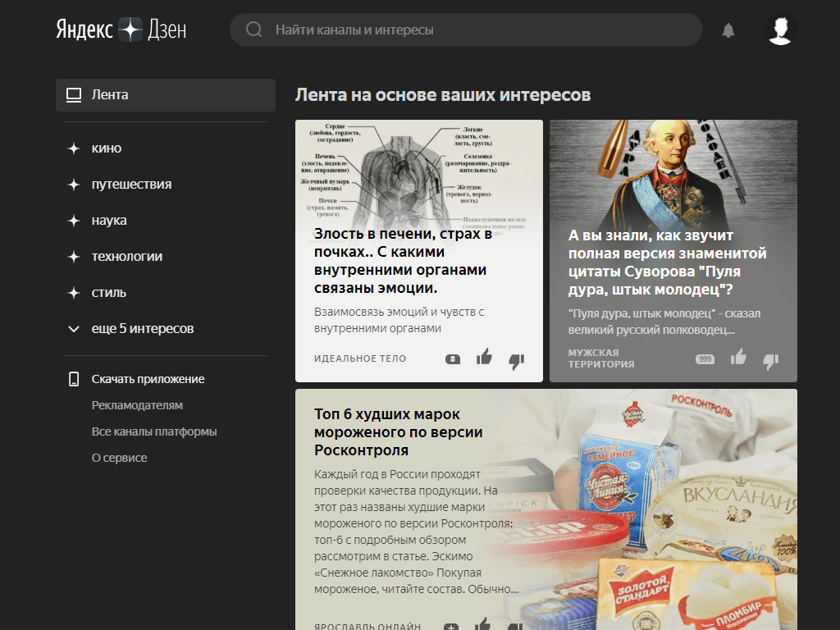This screenshot has height=630, width=840.
Task: Click the search magnifier icon
Action: (x=254, y=30)
